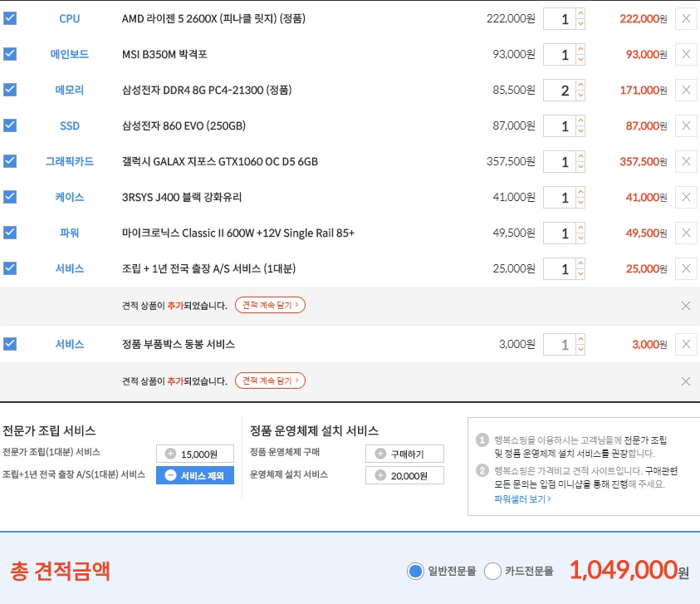This screenshot has height=604, width=700.
Task: Decrease CPU quantity with down arrow
Action: pos(580,24)
